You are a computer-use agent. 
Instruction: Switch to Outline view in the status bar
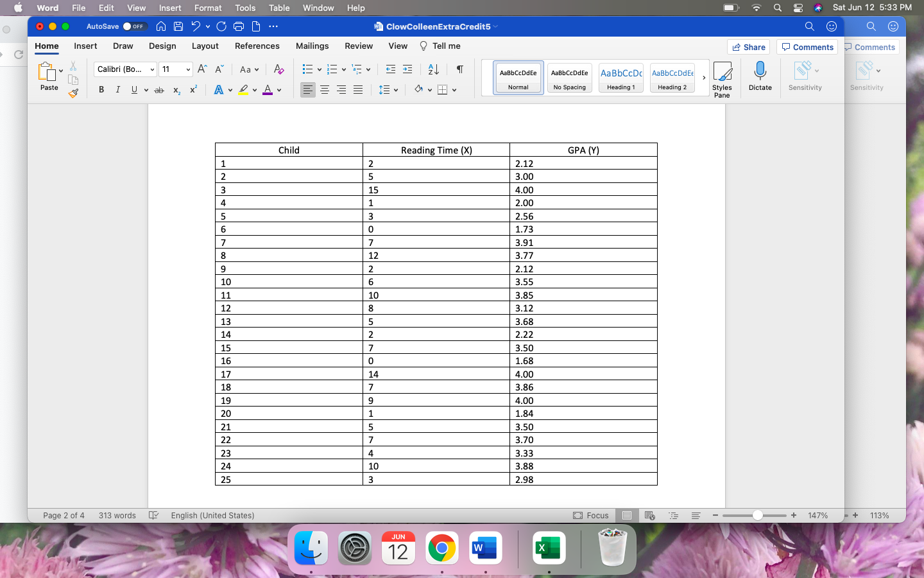pyautogui.click(x=673, y=515)
